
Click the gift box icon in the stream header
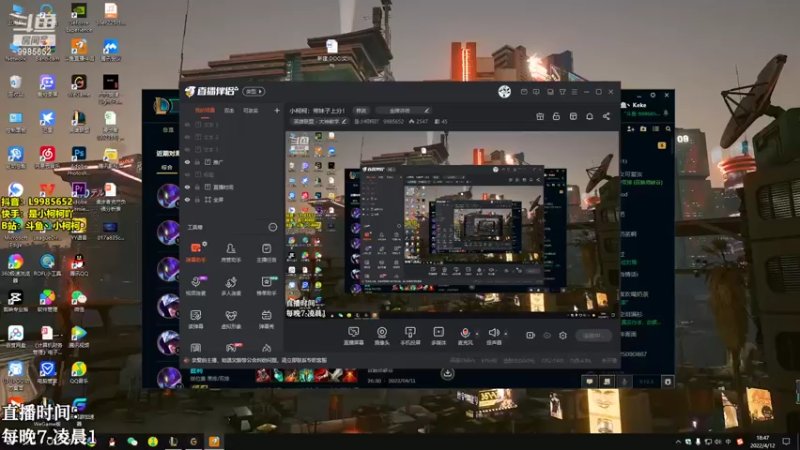tap(540, 116)
